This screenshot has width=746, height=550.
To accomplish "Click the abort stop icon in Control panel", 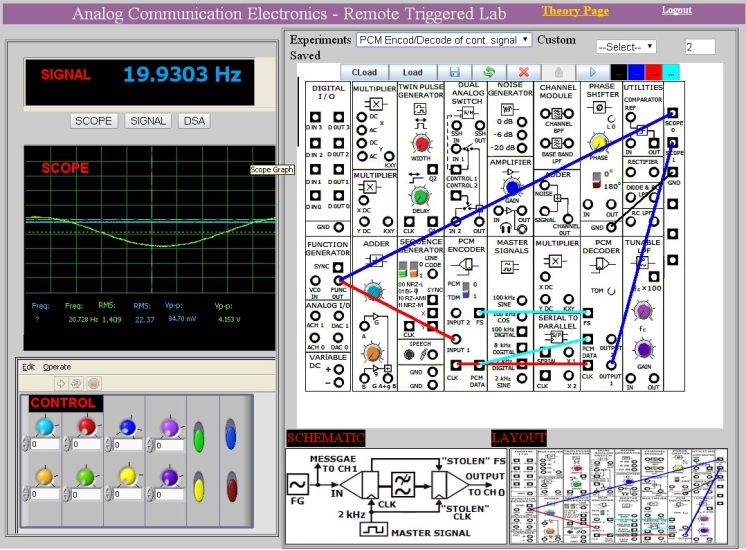I will pos(91,383).
